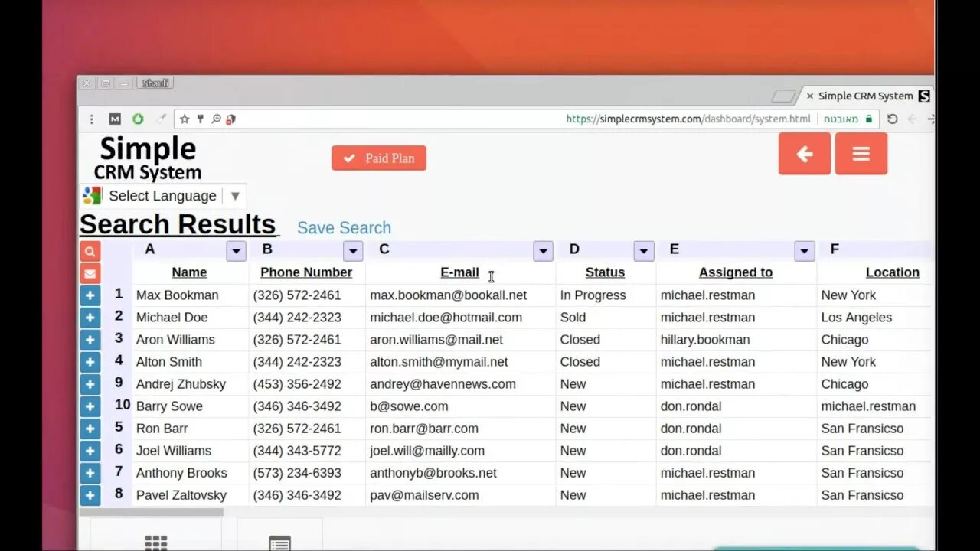Screen dimensions: 980x551
Task: Switch to Simple CRM System tab
Action: (865, 96)
